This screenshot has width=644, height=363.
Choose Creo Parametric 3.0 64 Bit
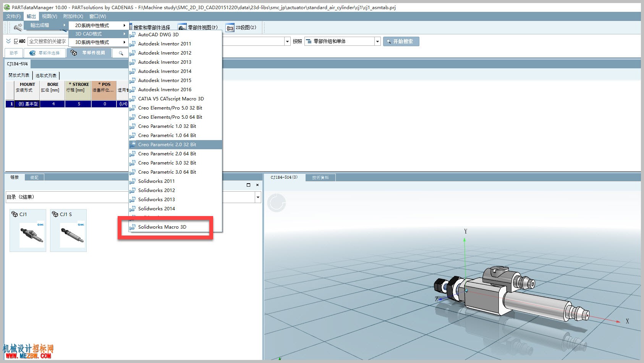pyautogui.click(x=175, y=172)
